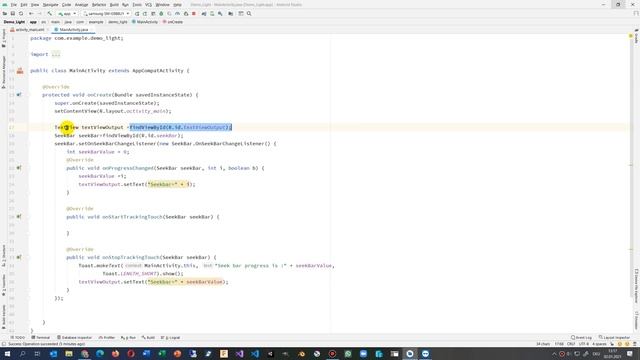Expand the folded import block

point(56,54)
